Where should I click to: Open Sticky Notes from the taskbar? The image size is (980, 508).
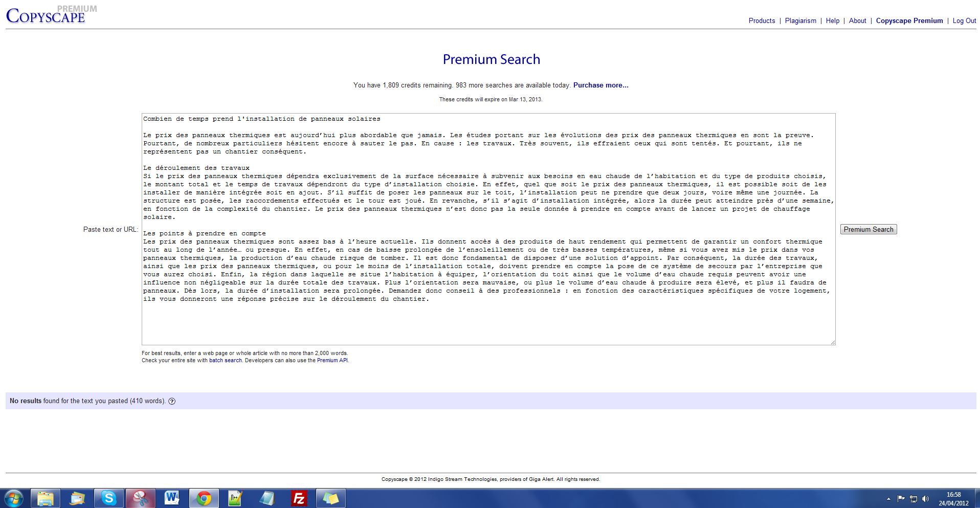tap(330, 498)
